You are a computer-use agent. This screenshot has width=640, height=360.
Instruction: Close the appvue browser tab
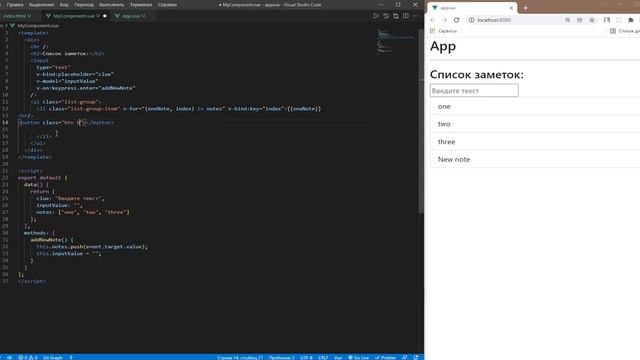pos(511,8)
